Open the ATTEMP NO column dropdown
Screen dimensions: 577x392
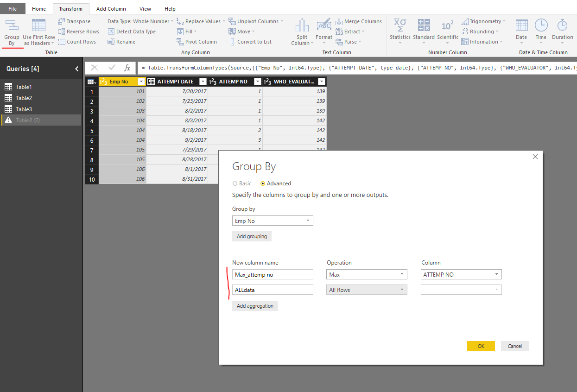click(461, 275)
